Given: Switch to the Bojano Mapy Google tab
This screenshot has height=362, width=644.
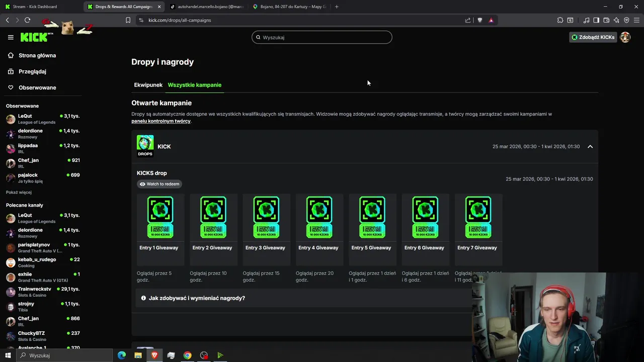Looking at the screenshot, I should [x=289, y=7].
